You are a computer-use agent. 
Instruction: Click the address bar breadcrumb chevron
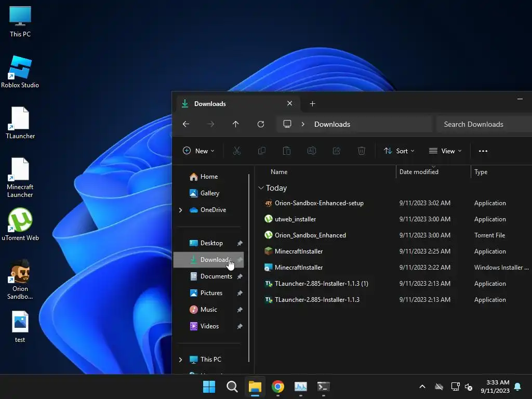[303, 124]
